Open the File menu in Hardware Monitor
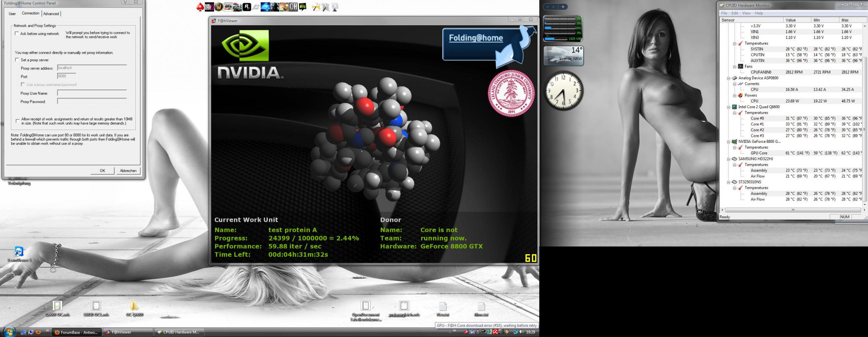This screenshot has height=337, width=868. point(724,13)
